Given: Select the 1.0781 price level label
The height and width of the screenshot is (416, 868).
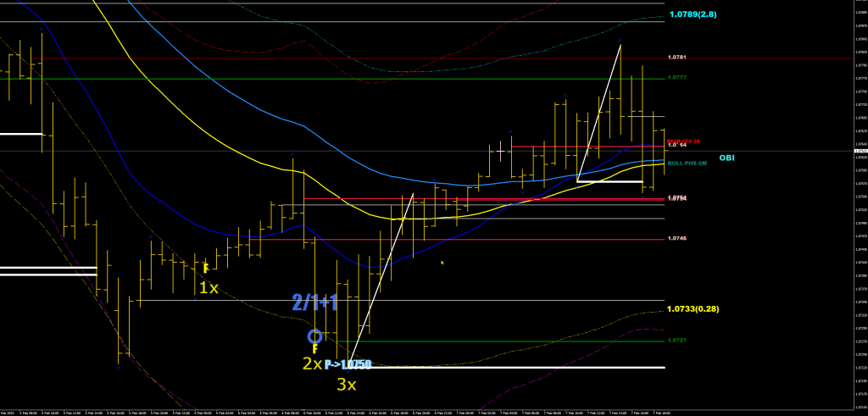Looking at the screenshot, I should pyautogui.click(x=676, y=57).
